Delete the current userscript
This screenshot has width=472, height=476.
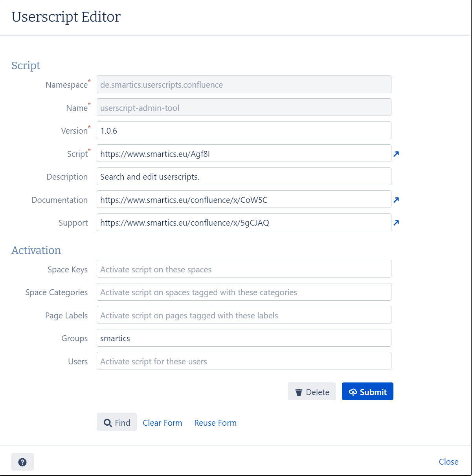(312, 391)
